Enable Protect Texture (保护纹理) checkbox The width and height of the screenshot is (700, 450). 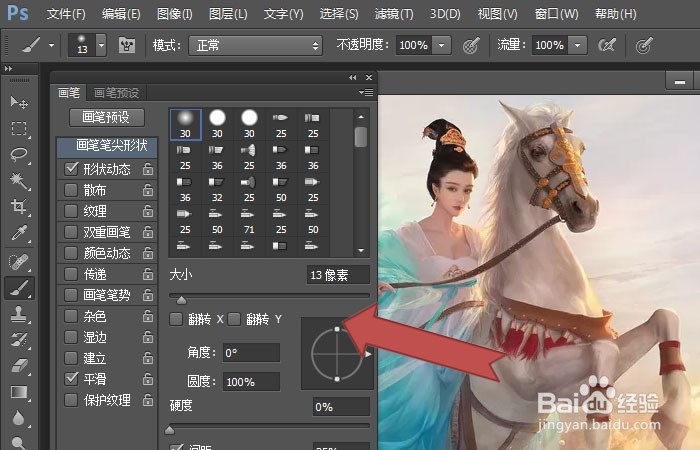[x=71, y=400]
